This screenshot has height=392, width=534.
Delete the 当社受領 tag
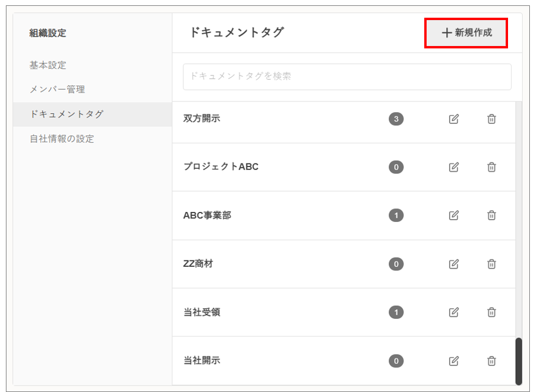(492, 312)
